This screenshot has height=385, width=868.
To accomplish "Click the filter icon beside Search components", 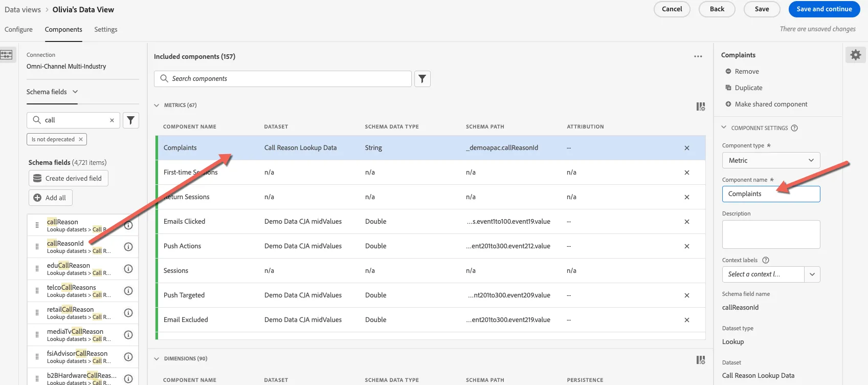I will pos(422,79).
